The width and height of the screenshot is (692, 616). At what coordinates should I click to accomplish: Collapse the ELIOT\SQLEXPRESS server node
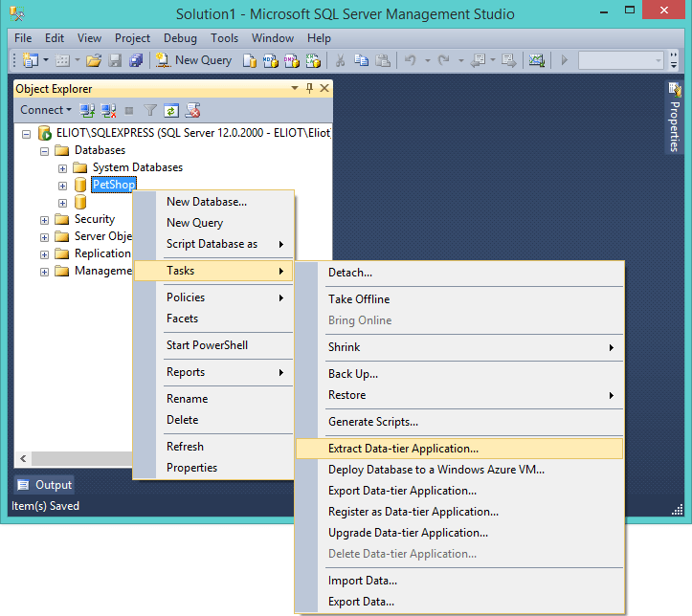[x=27, y=134]
